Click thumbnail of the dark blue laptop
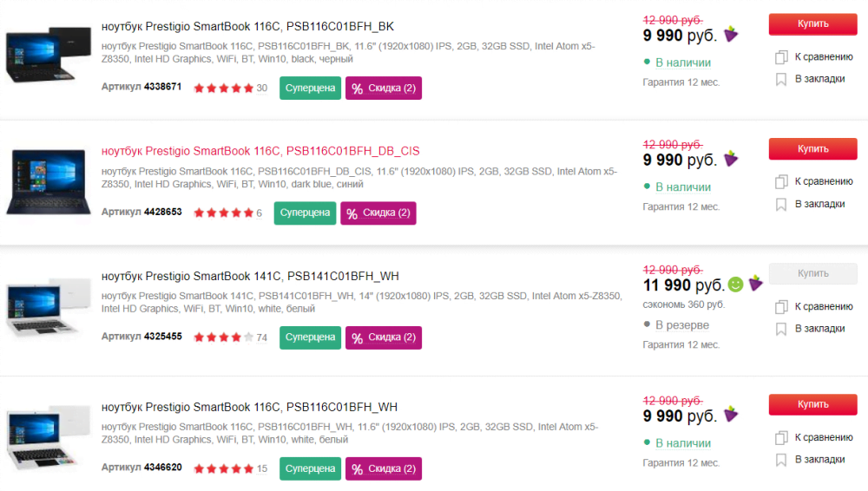Image resolution: width=868 pixels, height=491 pixels. coord(48,181)
